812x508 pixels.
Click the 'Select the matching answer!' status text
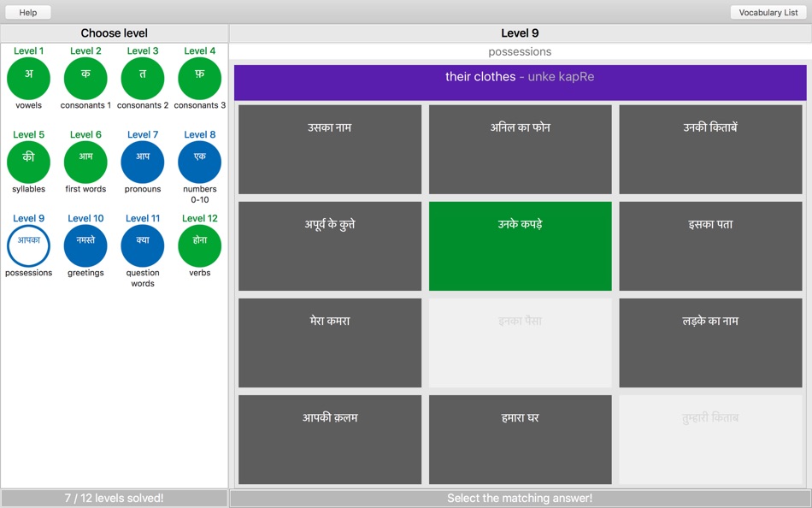(x=520, y=498)
